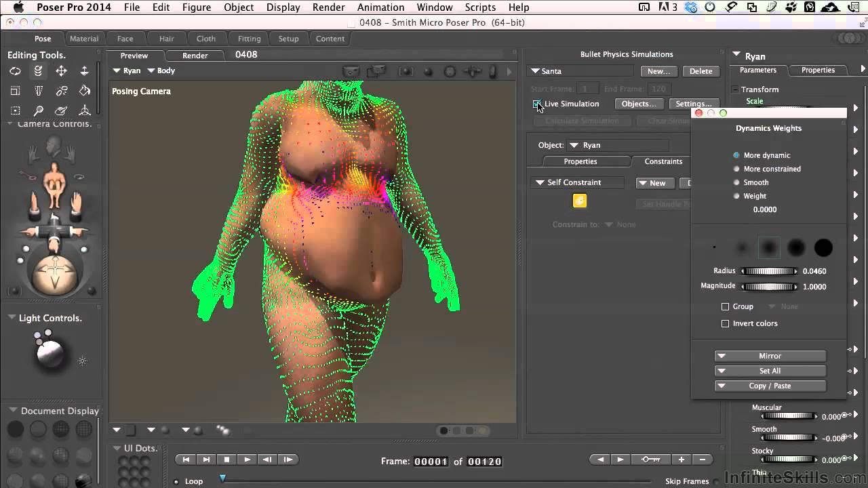Select the Translate/Pull four-arrow tool
Screen dimensions: 868x488
(x=61, y=71)
